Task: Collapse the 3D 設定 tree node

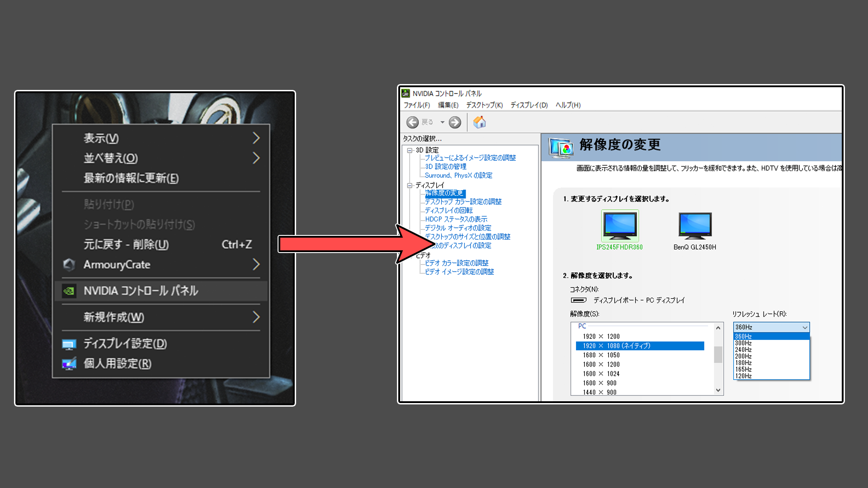Action: (410, 150)
